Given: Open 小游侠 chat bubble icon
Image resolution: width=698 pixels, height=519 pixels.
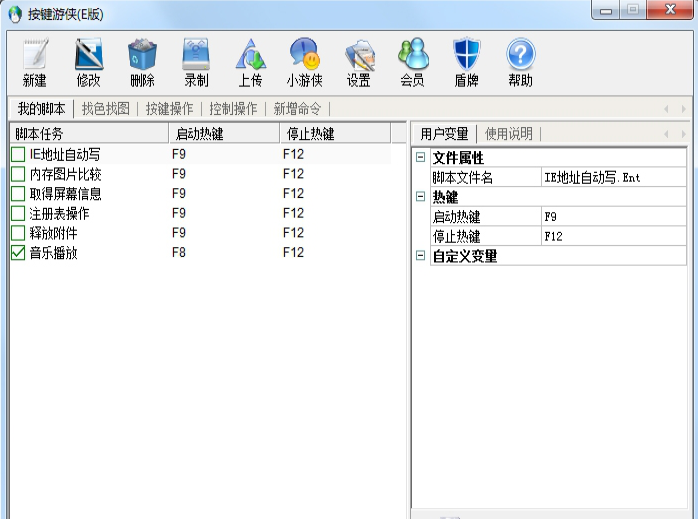Looking at the screenshot, I should [304, 54].
